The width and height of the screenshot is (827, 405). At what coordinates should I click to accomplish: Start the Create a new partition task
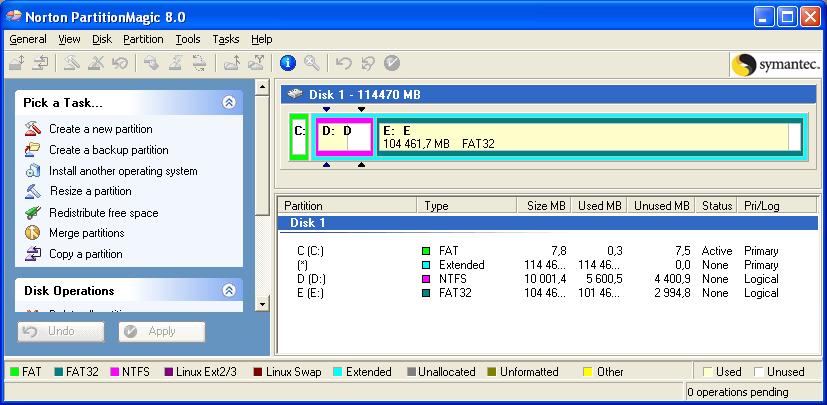pos(101,129)
